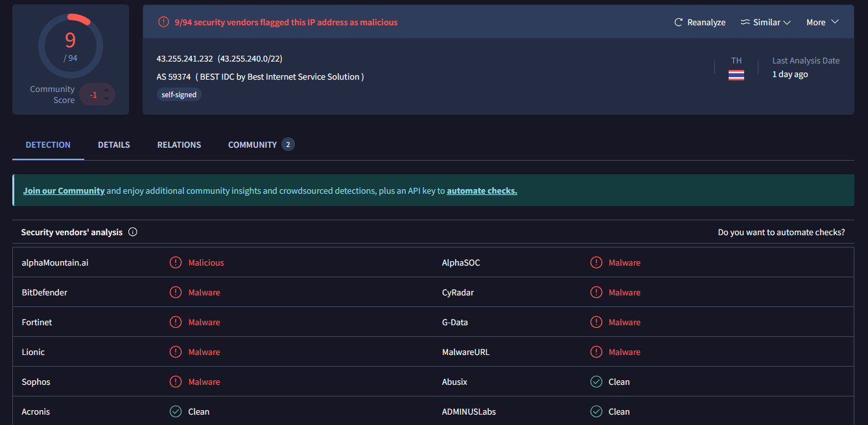Select the Abusix vendor name

click(454, 382)
